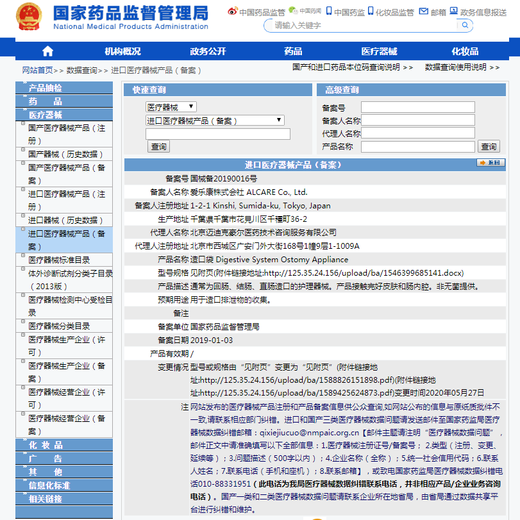This screenshot has height=520, width=520.
Task: Open the 医疗器械 category dropdown
Action: pyautogui.click(x=171, y=107)
